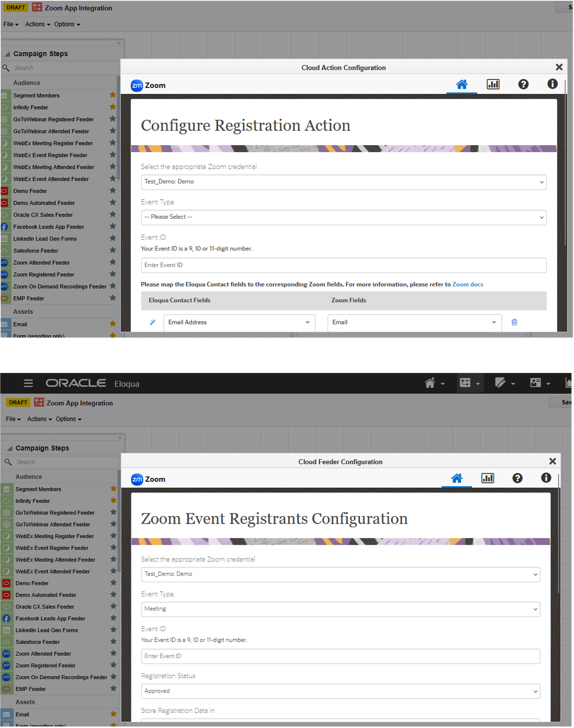Image resolution: width=574 pixels, height=728 pixels.
Task: Toggle favorite star for Demo Feeder in upper panel
Action: point(113,191)
